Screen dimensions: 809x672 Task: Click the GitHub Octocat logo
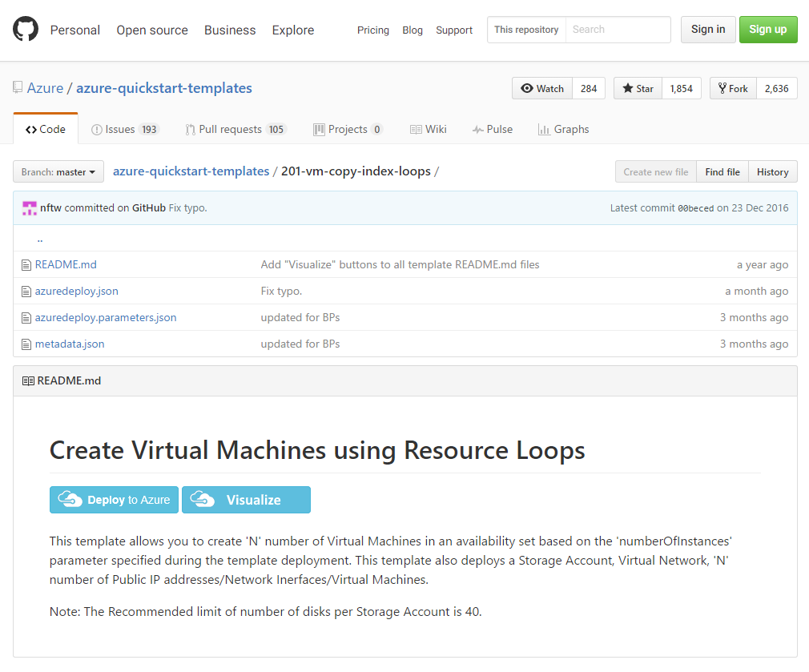(x=26, y=29)
